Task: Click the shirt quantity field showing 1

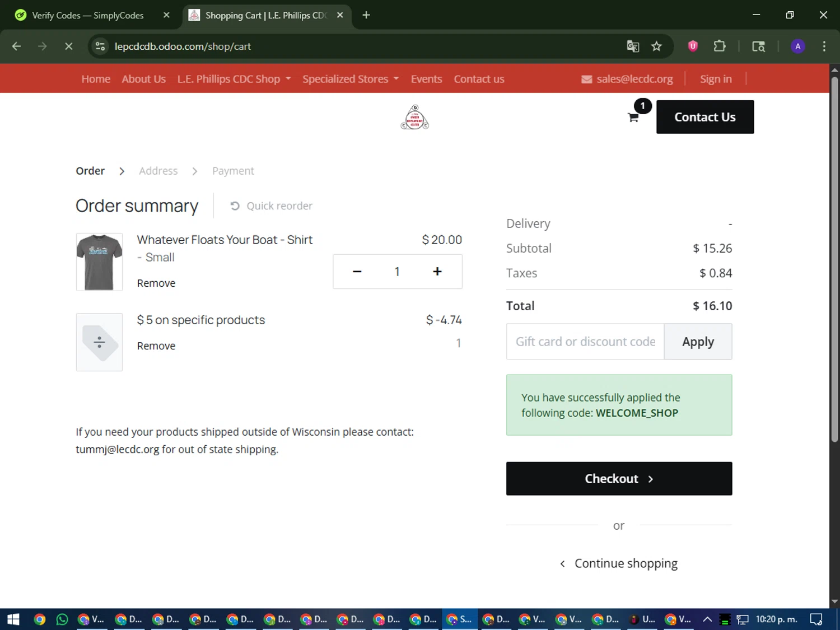Action: coord(397,272)
